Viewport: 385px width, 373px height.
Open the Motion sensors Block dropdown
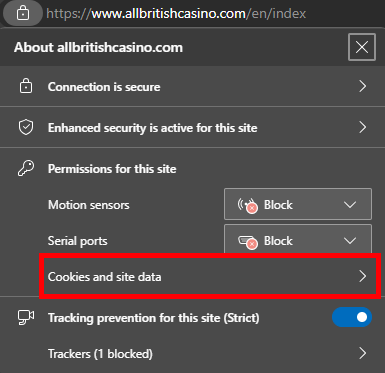(x=298, y=204)
